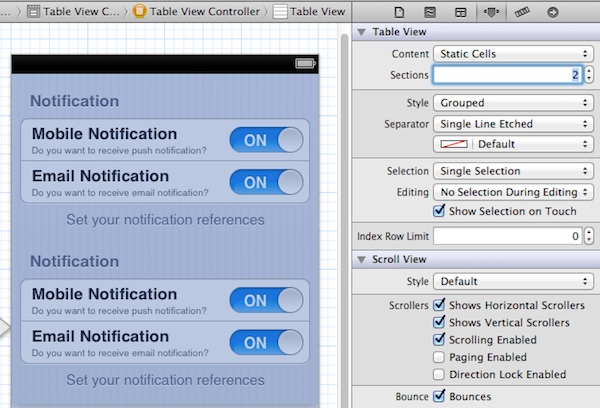Toggle the first Email Notification ON switch

coord(266,182)
